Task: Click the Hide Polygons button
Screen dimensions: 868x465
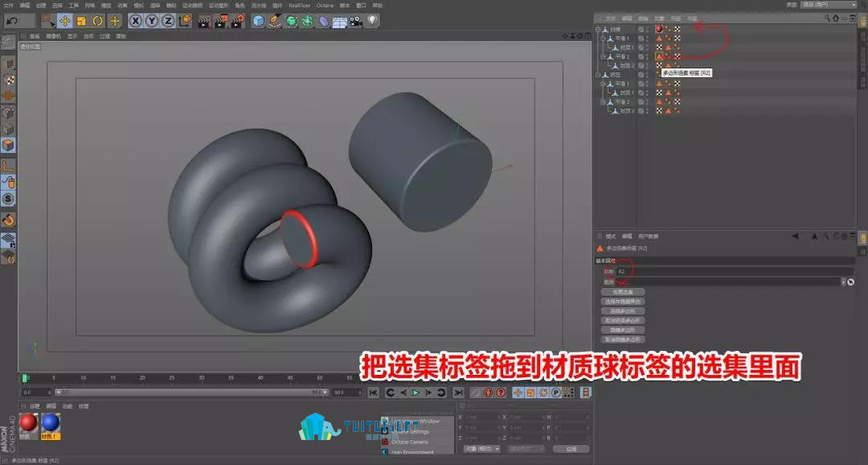Action: (623, 330)
